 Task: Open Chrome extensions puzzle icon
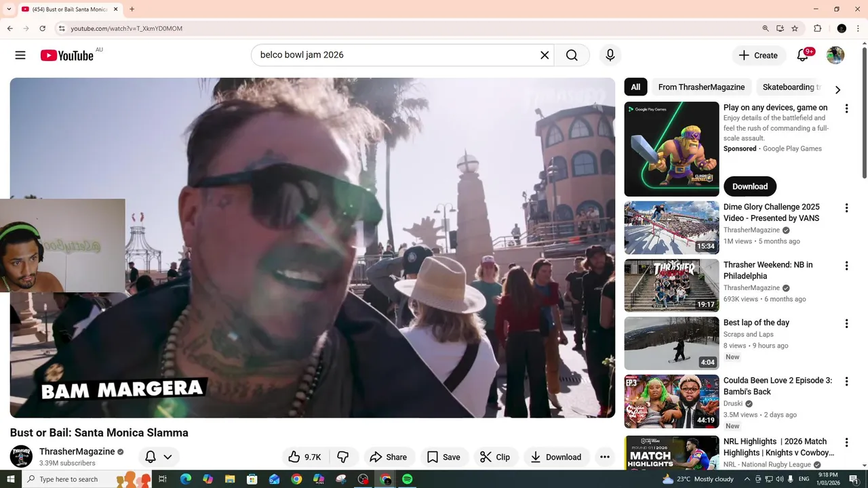coord(818,28)
